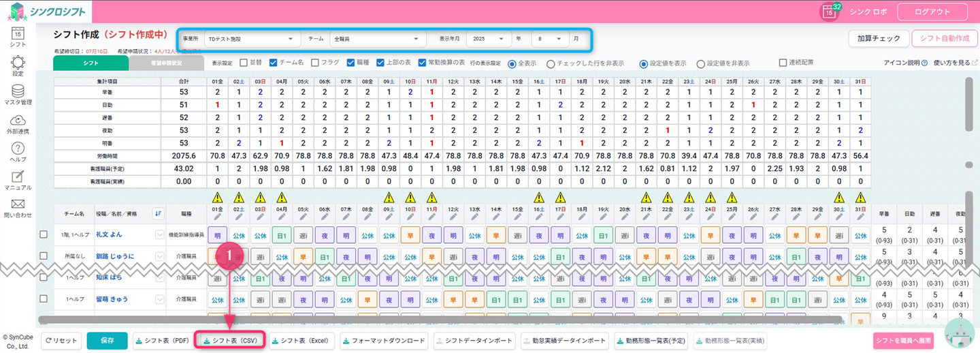
Task: Open マスタ管理 database icon
Action: click(x=18, y=91)
